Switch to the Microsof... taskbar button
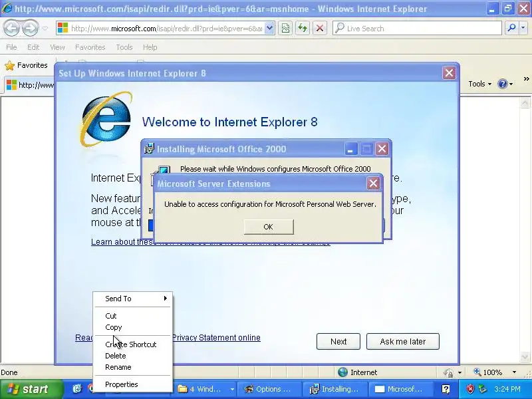This screenshot has height=399, width=532. click(400, 389)
